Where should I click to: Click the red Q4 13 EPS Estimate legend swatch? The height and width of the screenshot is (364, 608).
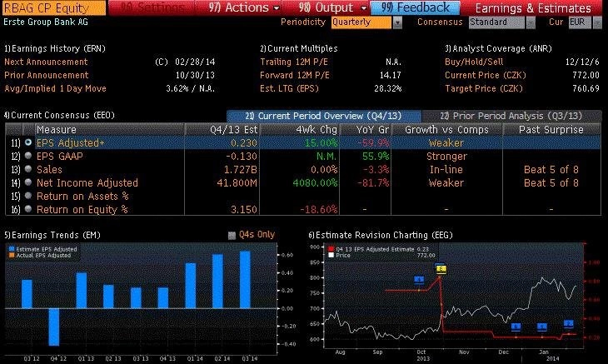[331, 249]
